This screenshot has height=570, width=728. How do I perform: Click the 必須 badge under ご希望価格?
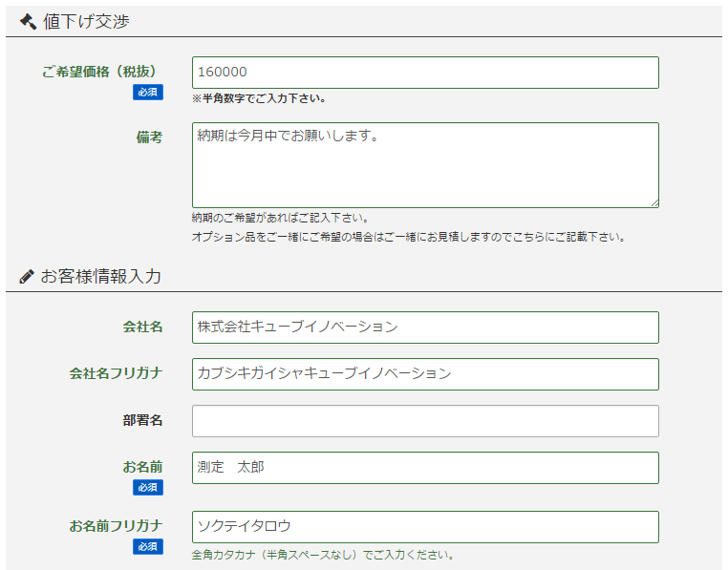(148, 92)
